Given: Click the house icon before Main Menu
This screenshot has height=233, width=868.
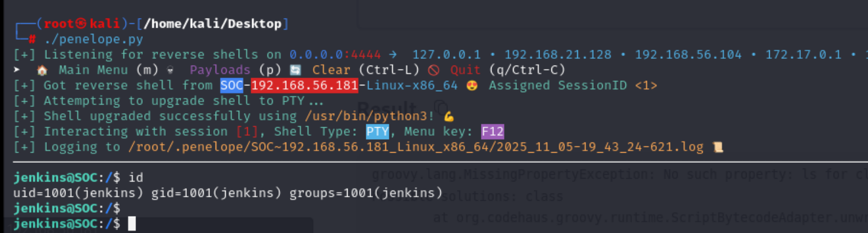Looking at the screenshot, I should coord(42,70).
